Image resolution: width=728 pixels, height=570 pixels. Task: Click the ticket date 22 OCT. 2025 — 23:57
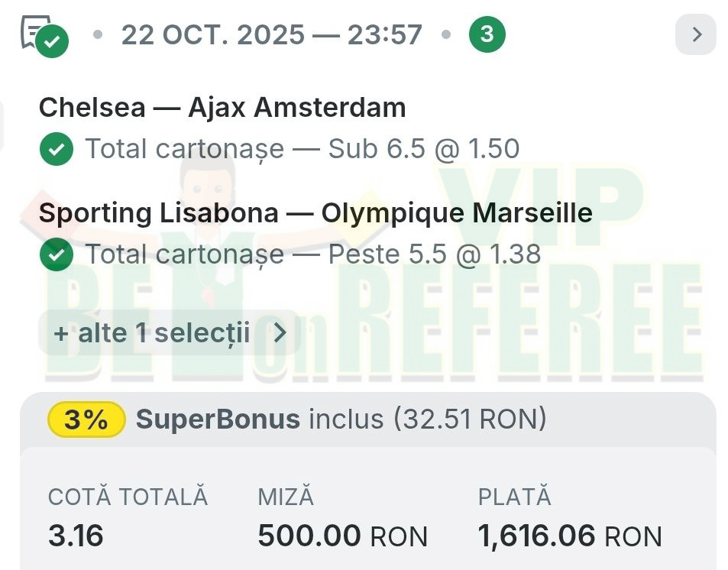click(271, 34)
